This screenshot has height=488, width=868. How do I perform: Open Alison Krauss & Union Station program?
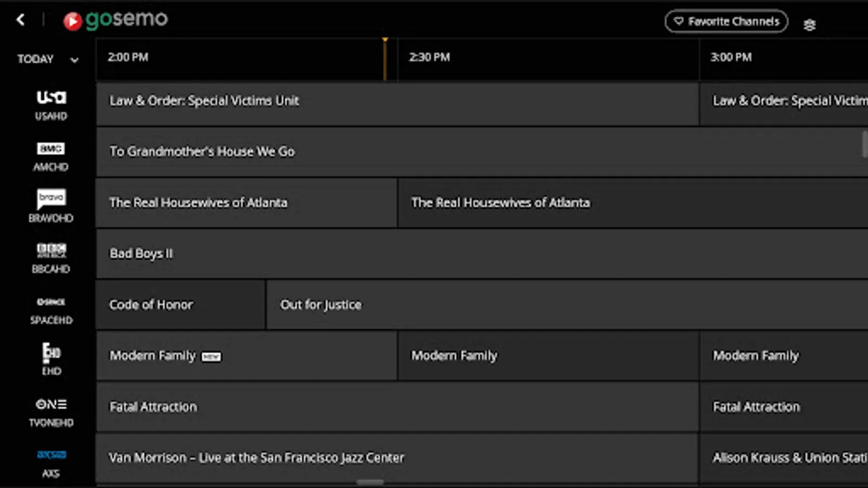(x=784, y=458)
